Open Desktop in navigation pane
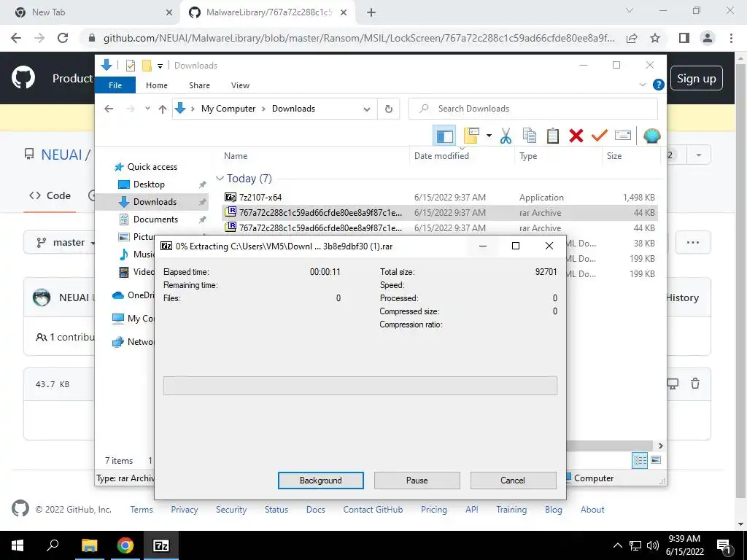Viewport: 747px width, 560px height. (149, 184)
